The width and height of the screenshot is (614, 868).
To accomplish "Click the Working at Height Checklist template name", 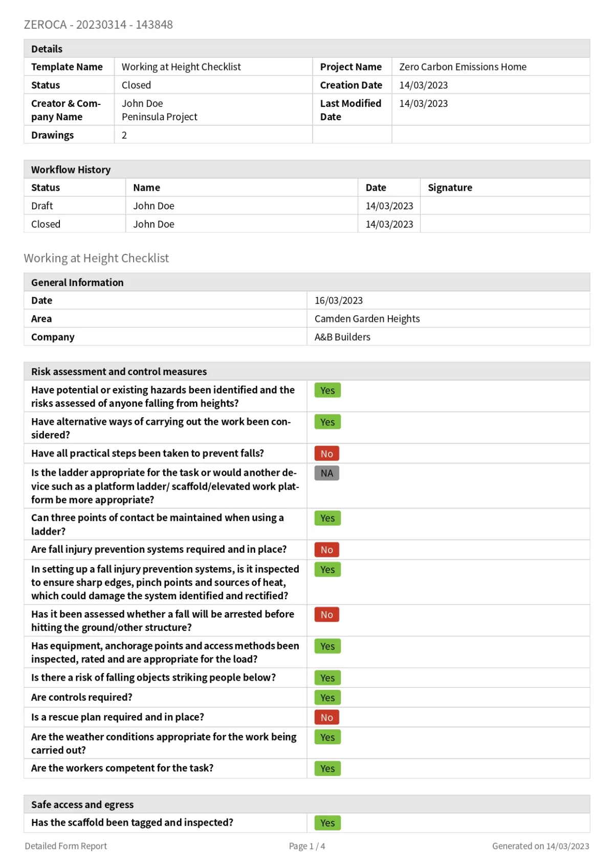I will (181, 67).
